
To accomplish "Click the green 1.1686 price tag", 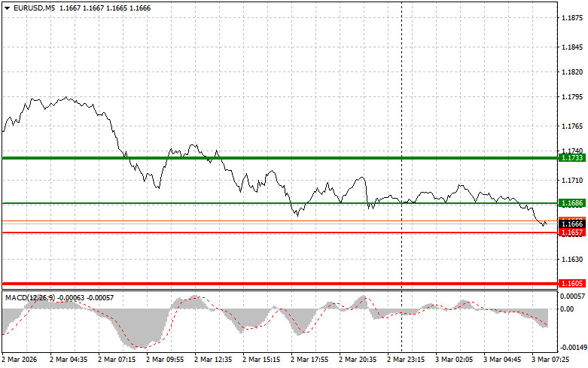I will (x=572, y=203).
